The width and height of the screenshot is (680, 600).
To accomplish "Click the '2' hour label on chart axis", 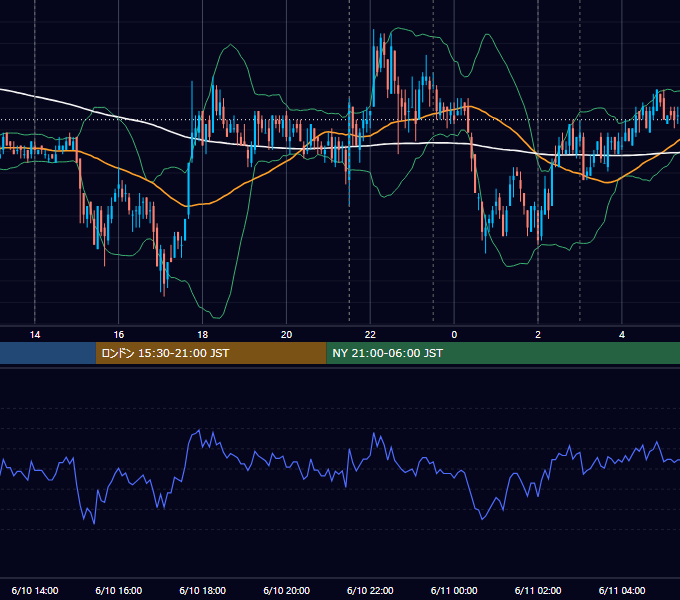I will 538,335.
